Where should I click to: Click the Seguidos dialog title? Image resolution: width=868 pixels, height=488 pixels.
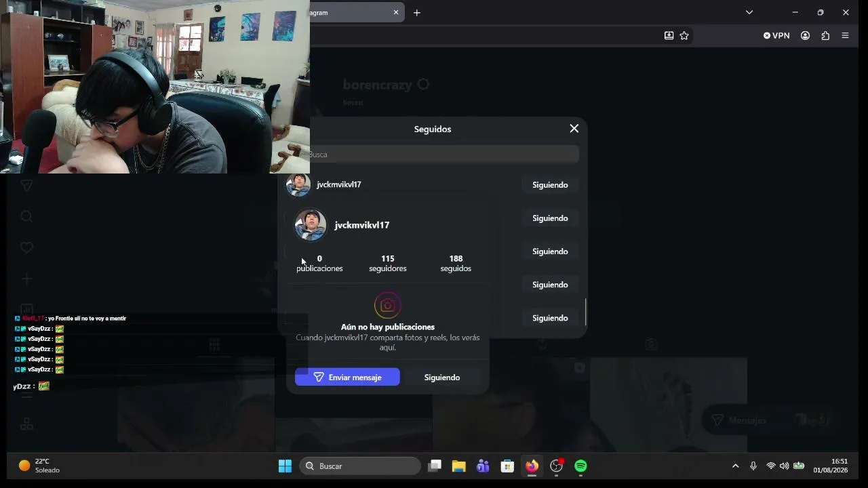[433, 129]
